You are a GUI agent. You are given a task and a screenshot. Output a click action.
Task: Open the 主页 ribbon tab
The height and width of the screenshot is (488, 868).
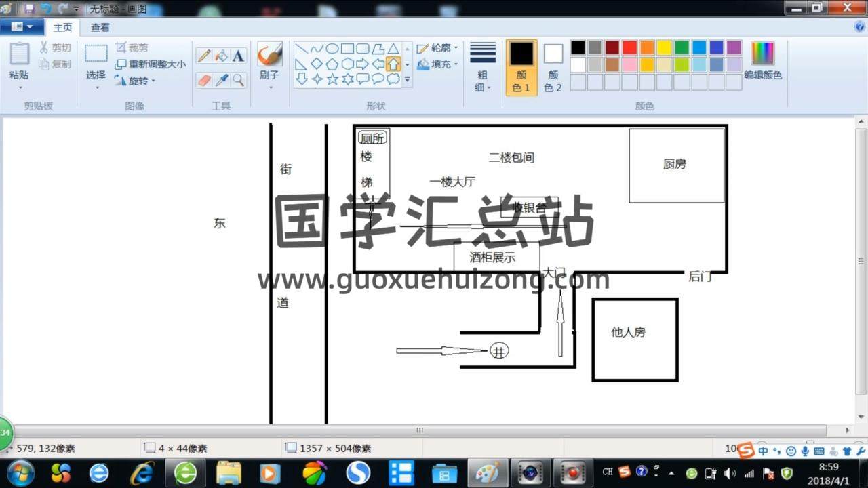click(x=62, y=28)
